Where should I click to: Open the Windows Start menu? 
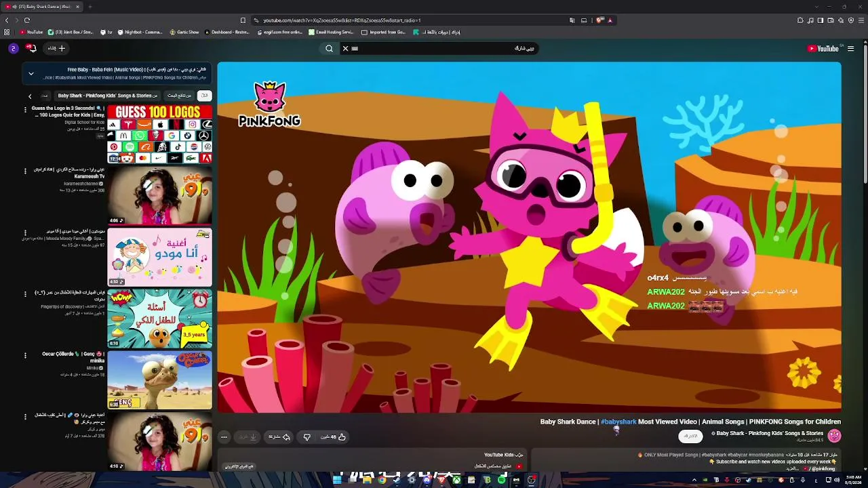(x=337, y=480)
